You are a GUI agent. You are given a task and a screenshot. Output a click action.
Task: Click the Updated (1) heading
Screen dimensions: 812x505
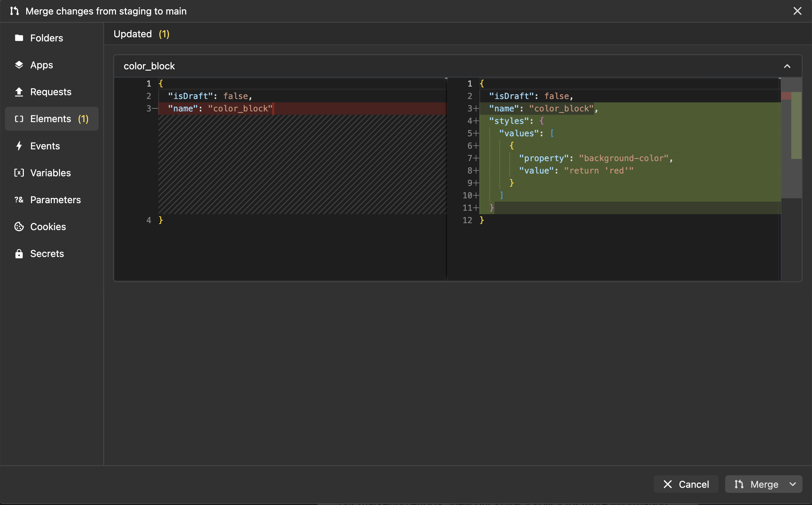[x=142, y=34]
